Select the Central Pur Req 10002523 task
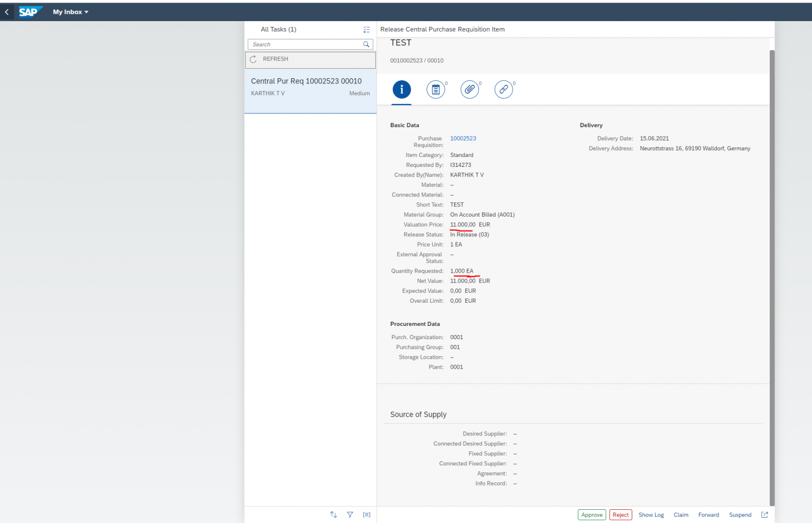Image resolution: width=812 pixels, height=523 pixels. 310,87
